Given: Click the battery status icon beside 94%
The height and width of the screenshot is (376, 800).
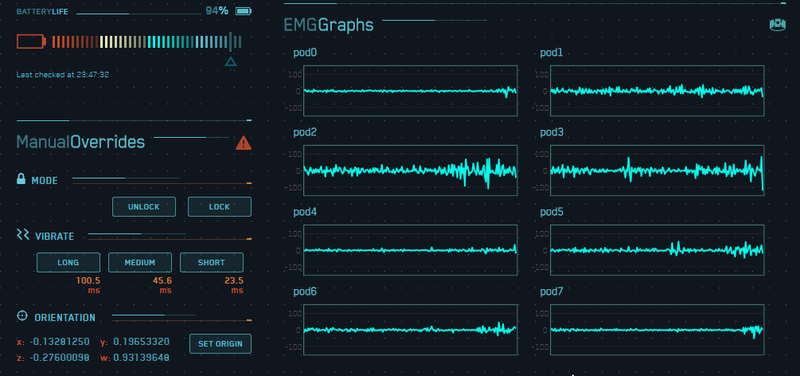Looking at the screenshot, I should (x=243, y=11).
